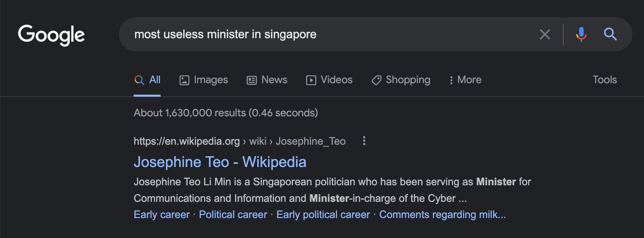Click the Images tab picture icon
The width and height of the screenshot is (644, 238).
[x=184, y=80]
